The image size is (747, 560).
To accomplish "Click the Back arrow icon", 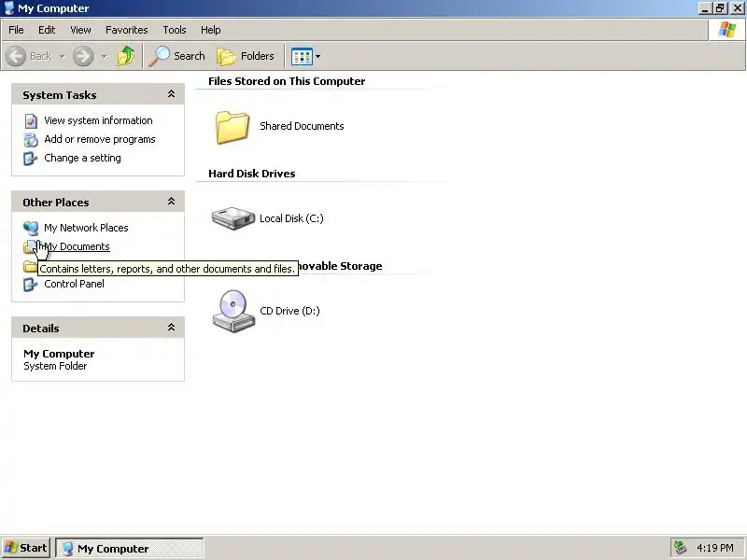I will click(x=16, y=56).
